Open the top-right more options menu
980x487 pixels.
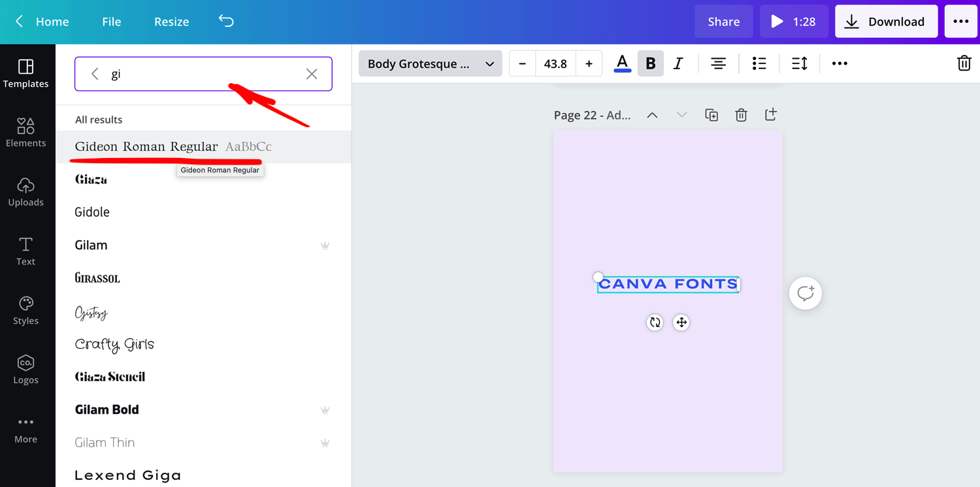tap(960, 22)
